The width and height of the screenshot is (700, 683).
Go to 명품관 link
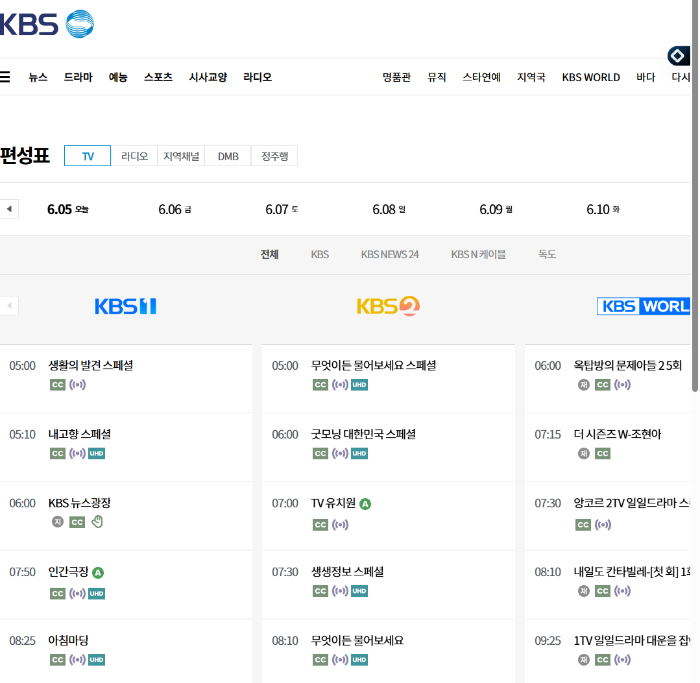(396, 77)
